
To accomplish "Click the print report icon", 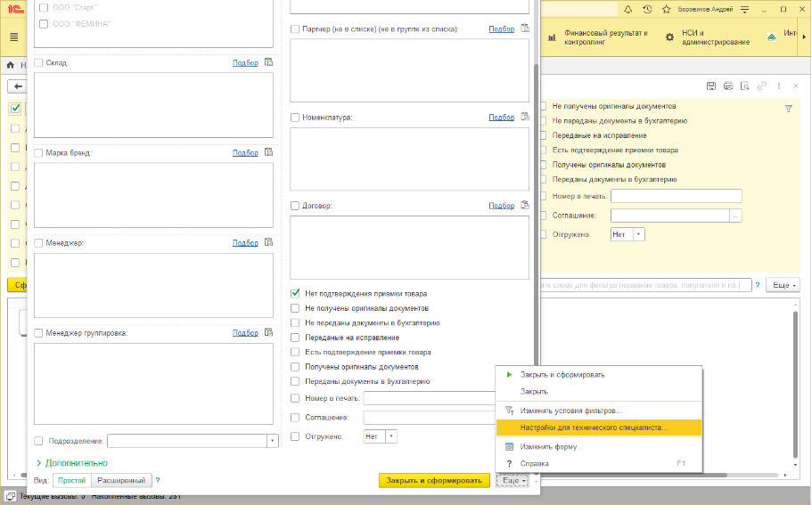I will coord(728,86).
